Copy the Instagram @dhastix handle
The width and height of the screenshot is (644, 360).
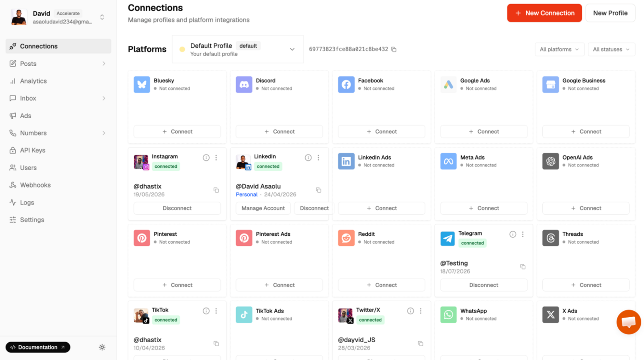(x=216, y=190)
